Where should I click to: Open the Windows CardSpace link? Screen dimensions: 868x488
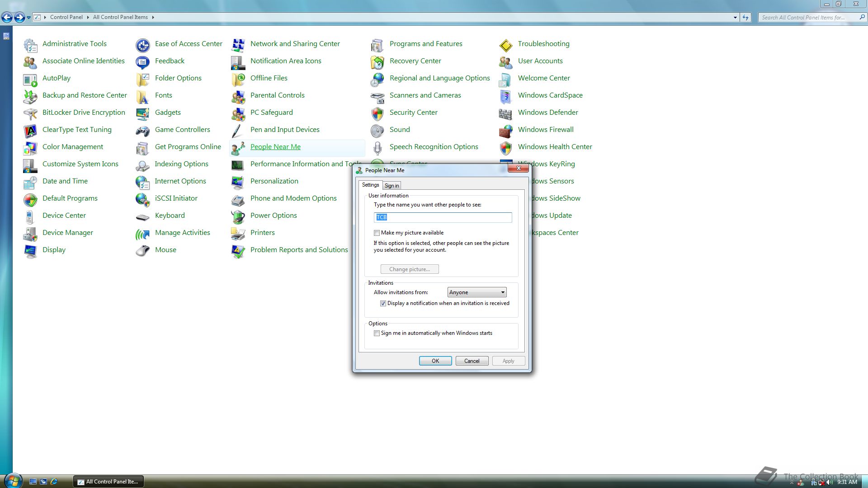tap(550, 95)
